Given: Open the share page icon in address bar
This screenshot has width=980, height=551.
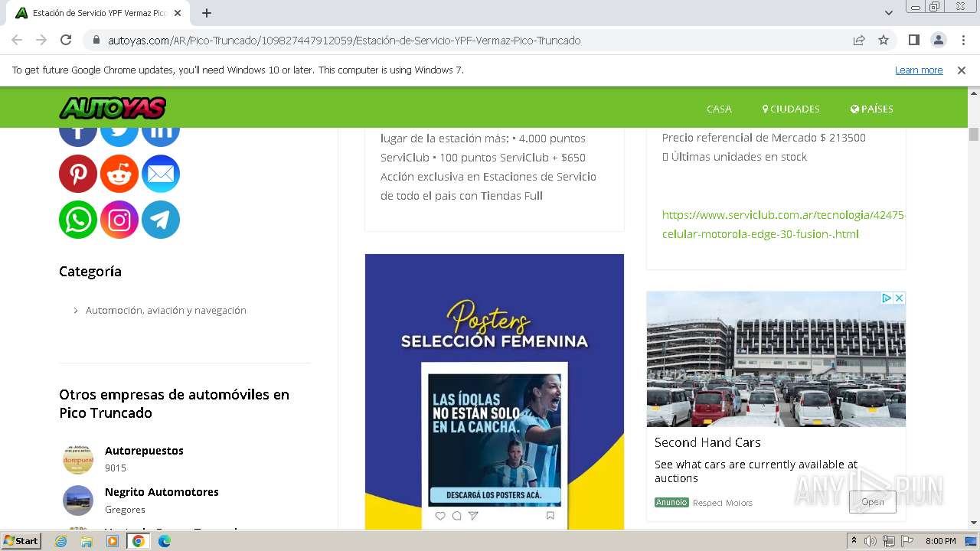Looking at the screenshot, I should (x=859, y=40).
